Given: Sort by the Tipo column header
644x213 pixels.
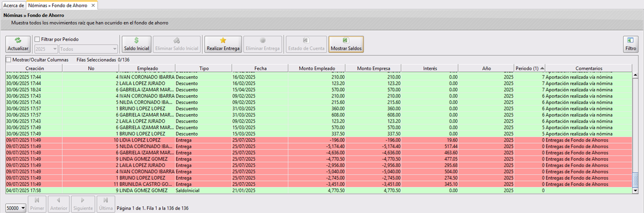Looking at the screenshot, I should pyautogui.click(x=204, y=68).
